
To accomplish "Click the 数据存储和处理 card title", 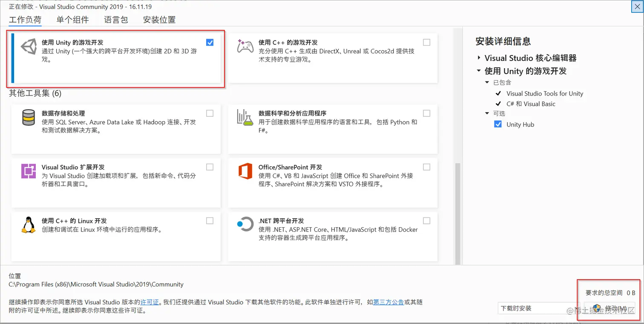I will [63, 113].
